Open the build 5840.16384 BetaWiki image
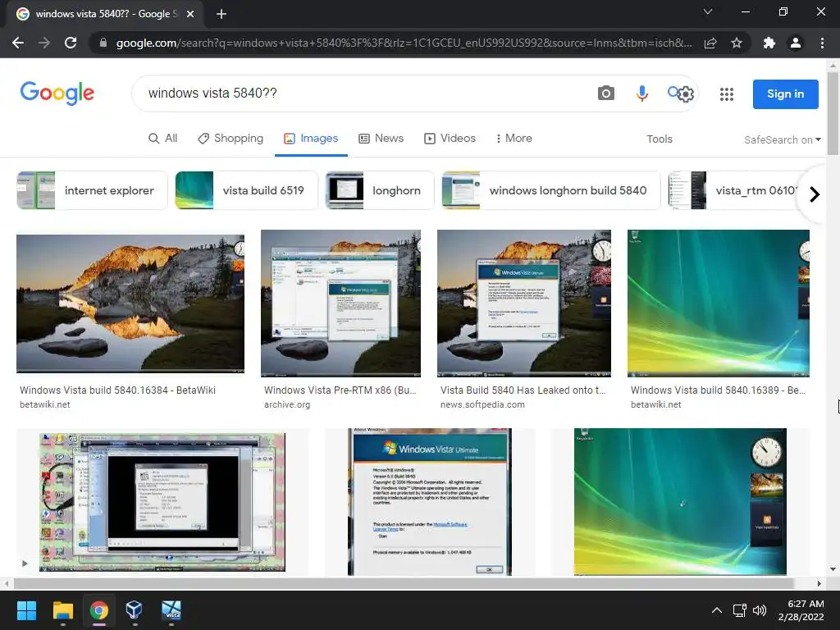The image size is (840, 630). [130, 304]
